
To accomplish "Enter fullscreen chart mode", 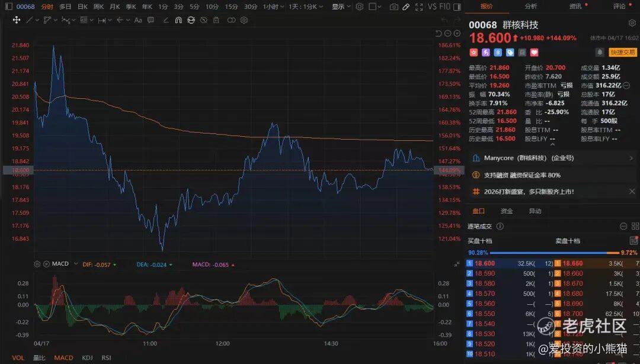I will pos(419,7).
